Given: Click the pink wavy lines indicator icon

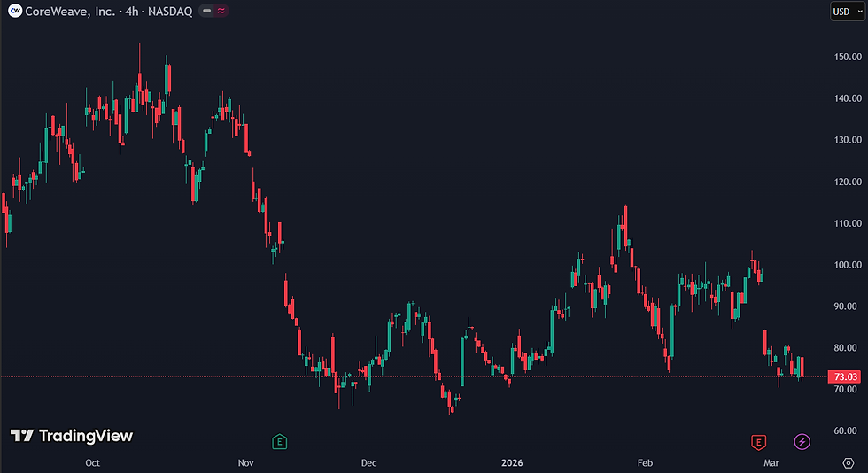Looking at the screenshot, I should pyautogui.click(x=221, y=11).
